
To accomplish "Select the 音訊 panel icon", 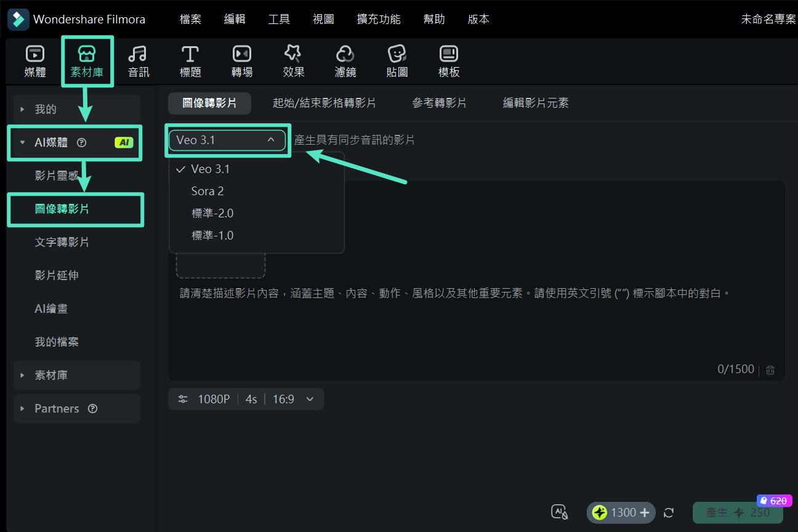I will (139, 60).
